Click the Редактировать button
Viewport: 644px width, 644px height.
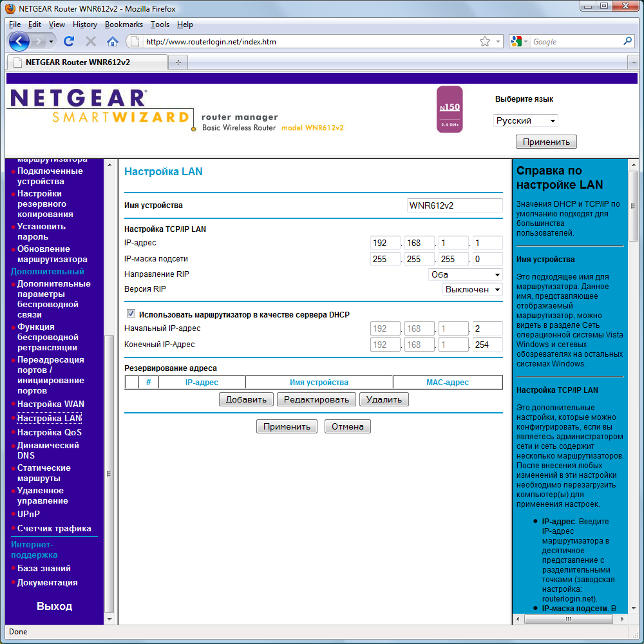coord(316,399)
